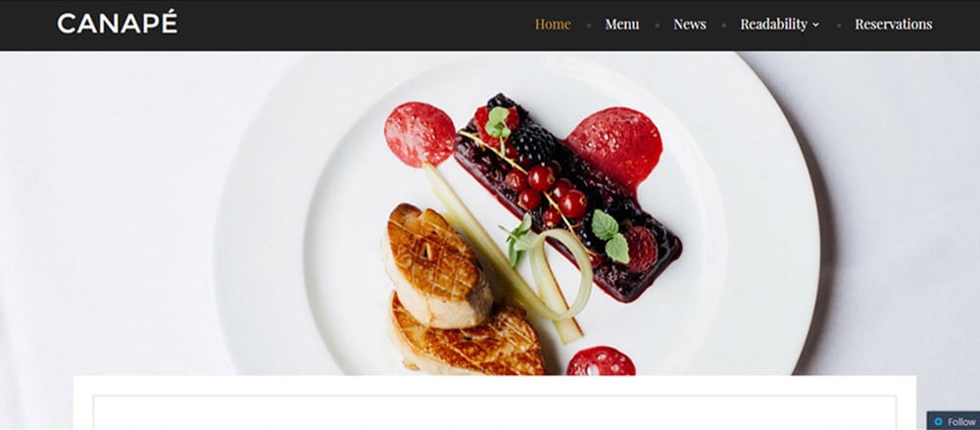This screenshot has height=430, width=980.
Task: Click the dot separator between Menu and News
Action: (x=657, y=25)
